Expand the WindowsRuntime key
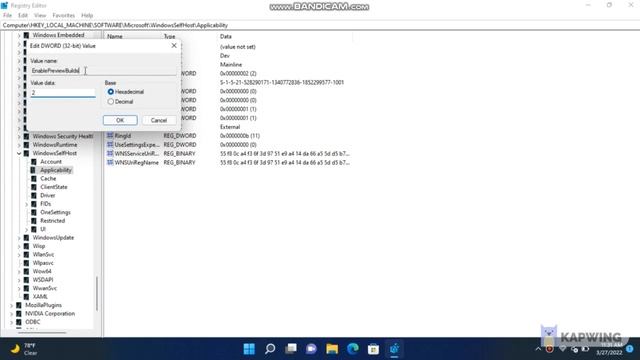The width and height of the screenshot is (640, 360). pos(19,145)
